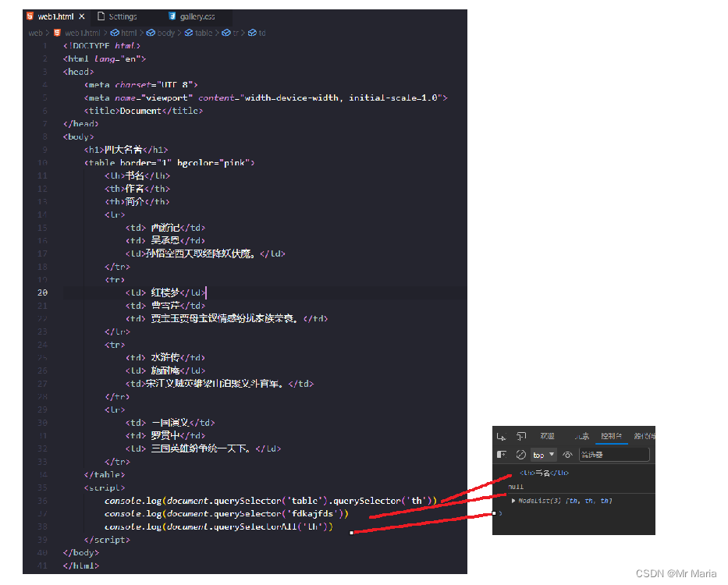The height and width of the screenshot is (585, 728).
Task: Show the console sidebar via its icon
Action: tap(502, 455)
